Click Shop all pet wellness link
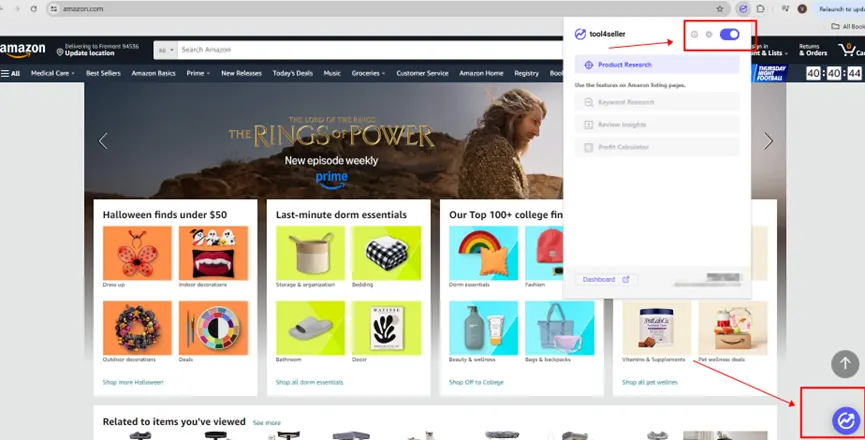 pos(650,382)
